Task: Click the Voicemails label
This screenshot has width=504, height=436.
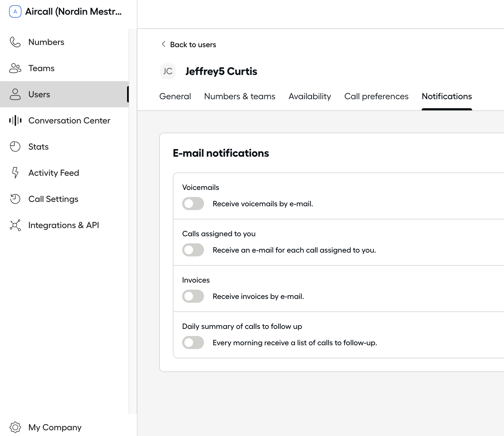Action: (x=201, y=187)
